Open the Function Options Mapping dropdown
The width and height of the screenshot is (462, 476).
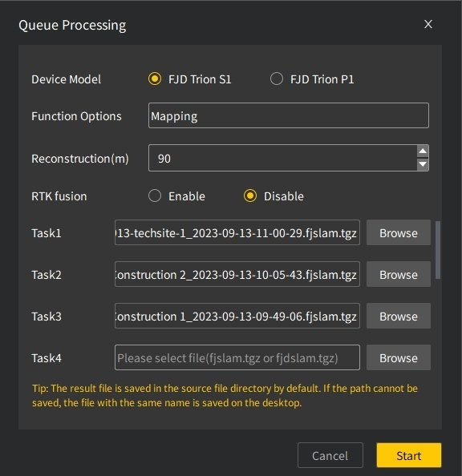[x=289, y=115]
